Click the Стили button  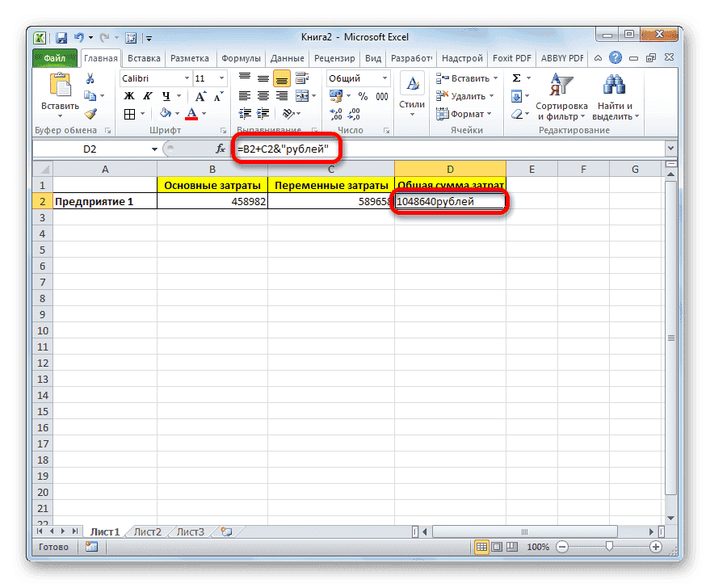point(412,91)
